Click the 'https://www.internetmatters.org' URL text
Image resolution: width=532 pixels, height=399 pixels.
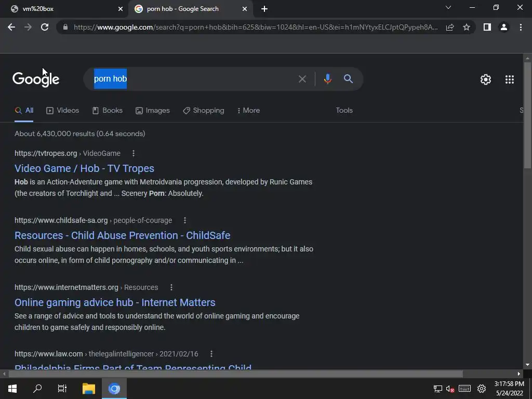coord(66,287)
